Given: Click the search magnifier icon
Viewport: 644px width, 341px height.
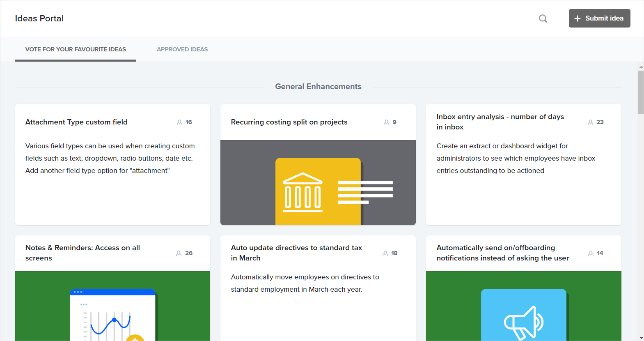Looking at the screenshot, I should 543,18.
